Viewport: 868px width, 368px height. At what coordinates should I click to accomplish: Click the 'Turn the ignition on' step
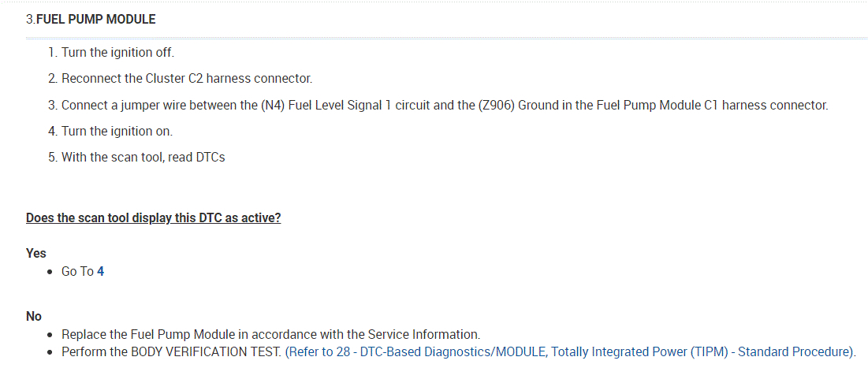[117, 131]
